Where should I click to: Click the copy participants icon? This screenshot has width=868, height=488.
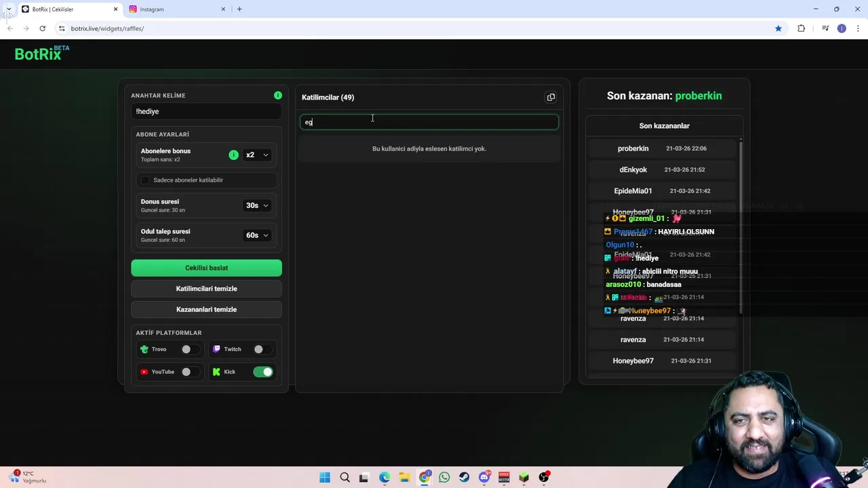pos(551,97)
